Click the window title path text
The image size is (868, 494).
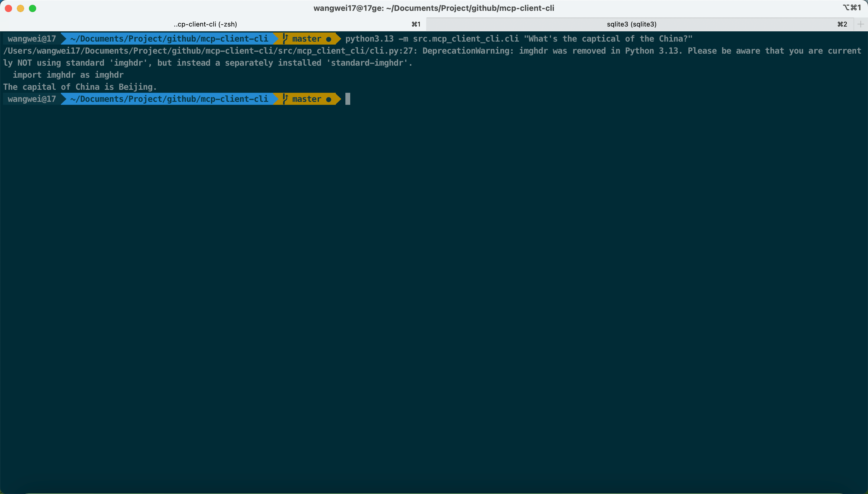434,8
